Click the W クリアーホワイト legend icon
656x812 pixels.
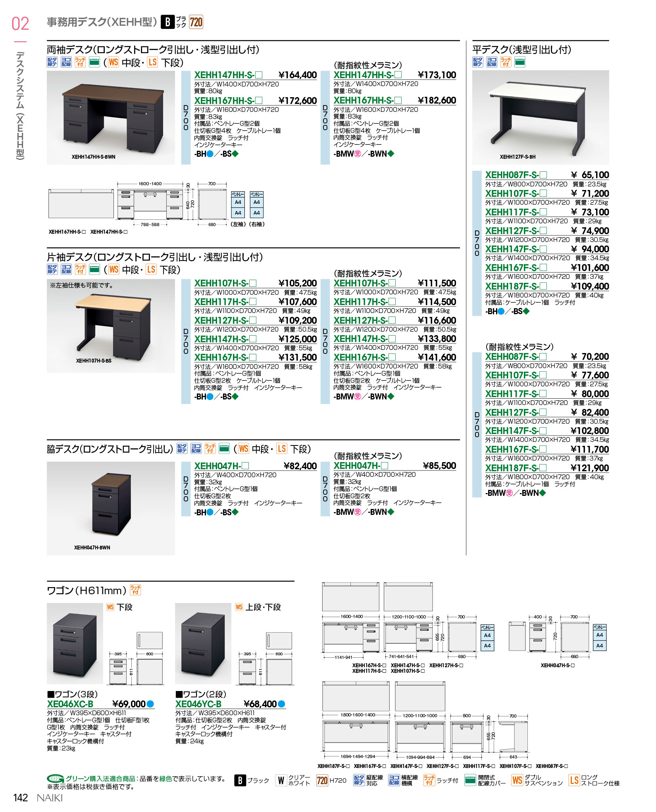[281, 780]
